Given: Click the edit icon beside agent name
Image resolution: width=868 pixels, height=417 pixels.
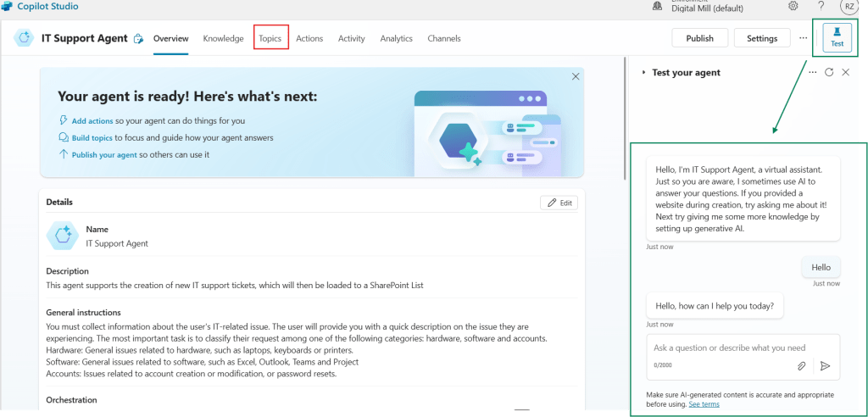Looking at the screenshot, I should coord(139,39).
